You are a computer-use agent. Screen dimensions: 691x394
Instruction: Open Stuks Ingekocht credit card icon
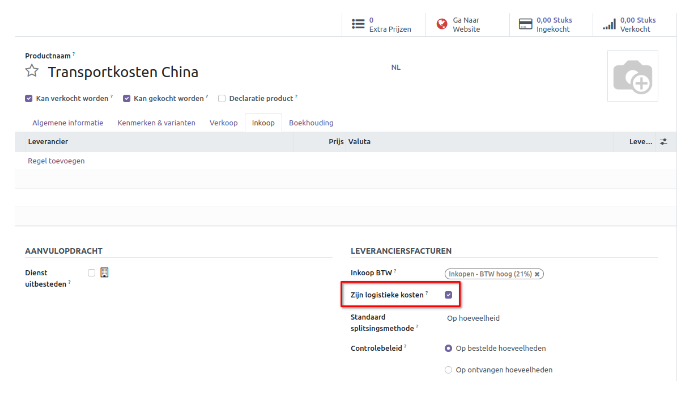pyautogui.click(x=525, y=24)
